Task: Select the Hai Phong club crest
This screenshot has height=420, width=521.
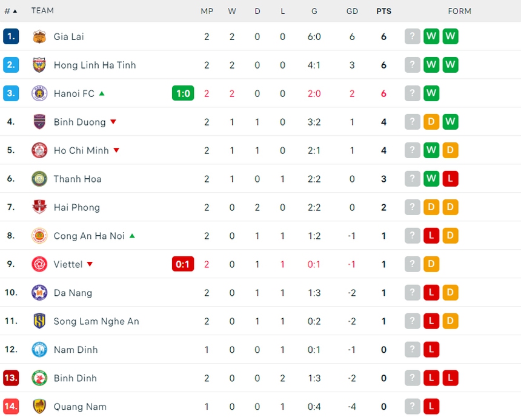Action: [39, 207]
